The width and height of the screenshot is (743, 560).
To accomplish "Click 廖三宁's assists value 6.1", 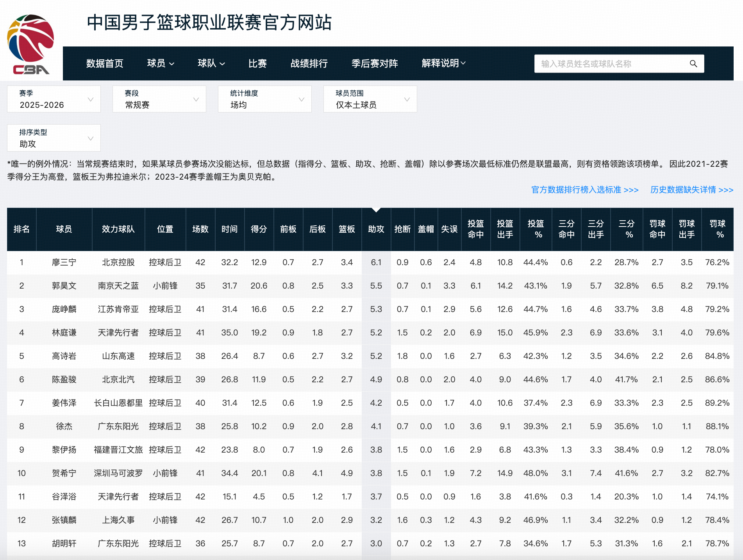I will coord(376,262).
